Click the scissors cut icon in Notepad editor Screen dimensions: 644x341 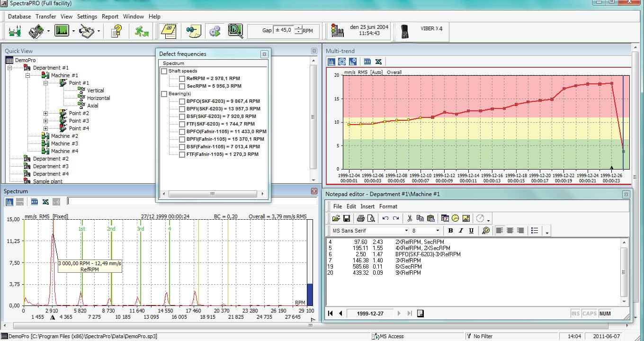pos(410,218)
